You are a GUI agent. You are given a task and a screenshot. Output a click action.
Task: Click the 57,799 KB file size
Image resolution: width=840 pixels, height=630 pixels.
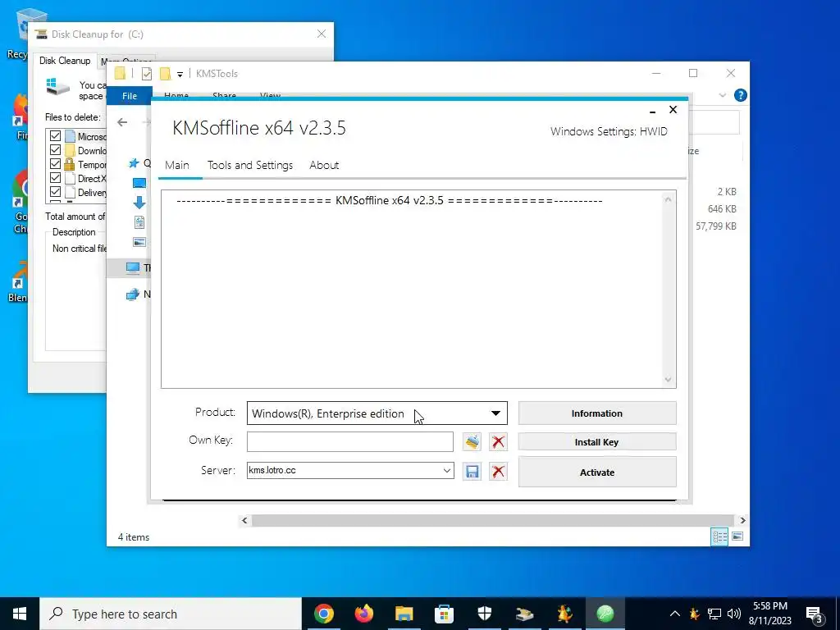click(715, 226)
